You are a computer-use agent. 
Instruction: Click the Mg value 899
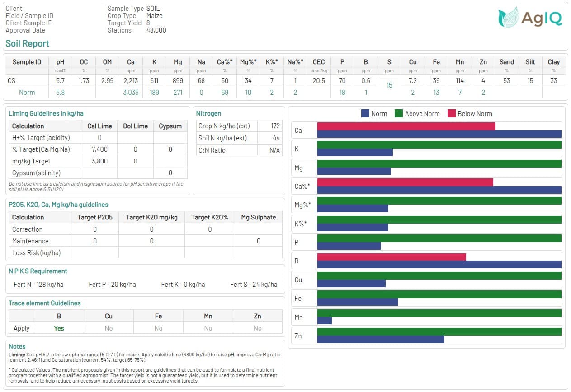178,80
